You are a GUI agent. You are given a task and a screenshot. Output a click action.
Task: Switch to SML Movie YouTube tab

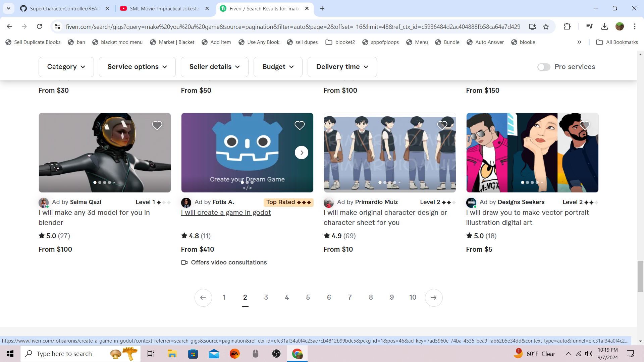(x=164, y=8)
